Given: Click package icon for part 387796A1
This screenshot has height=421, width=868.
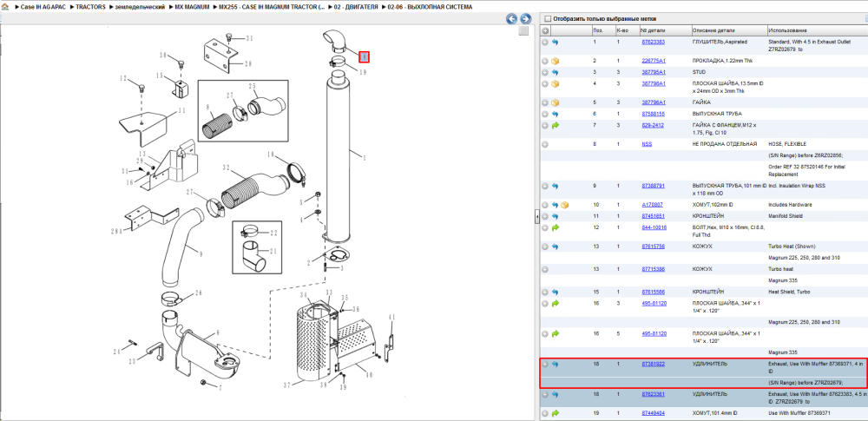Looking at the screenshot, I should (x=556, y=102).
